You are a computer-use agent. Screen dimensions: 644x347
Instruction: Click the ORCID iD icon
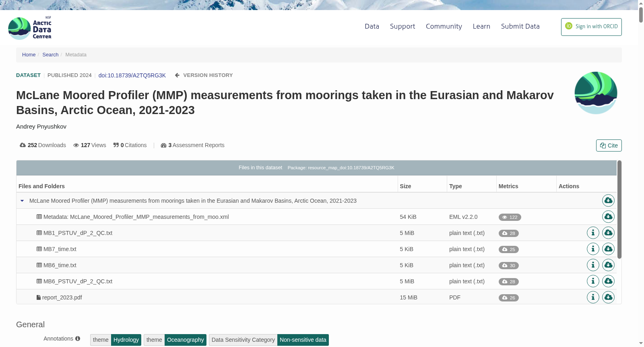(569, 26)
